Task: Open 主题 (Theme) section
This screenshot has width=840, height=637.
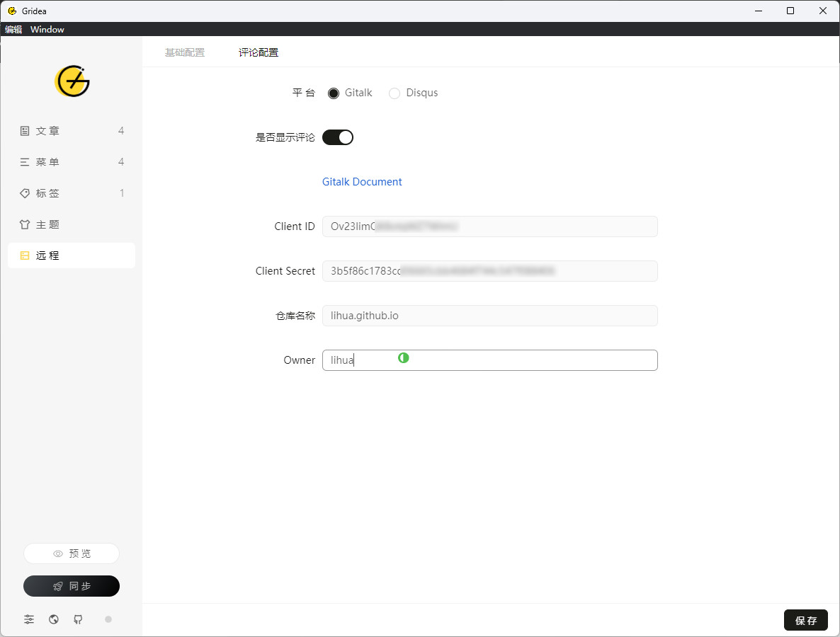Action: 71,224
